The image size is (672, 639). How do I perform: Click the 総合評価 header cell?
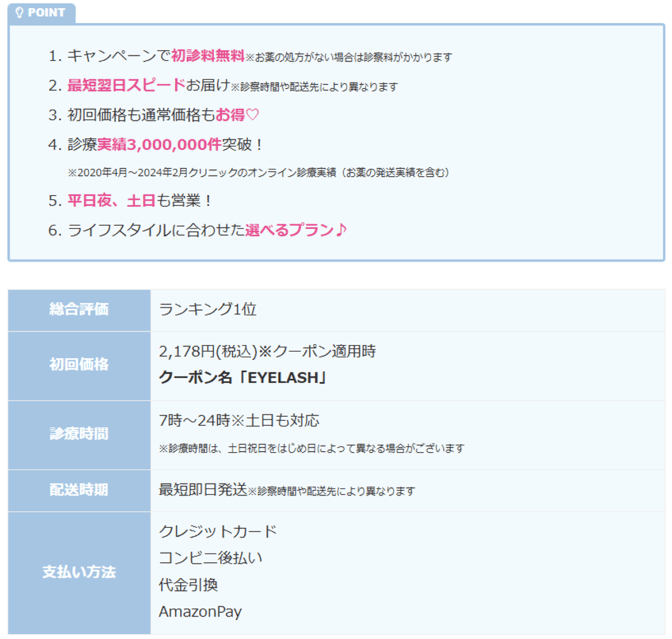pyautogui.click(x=79, y=310)
